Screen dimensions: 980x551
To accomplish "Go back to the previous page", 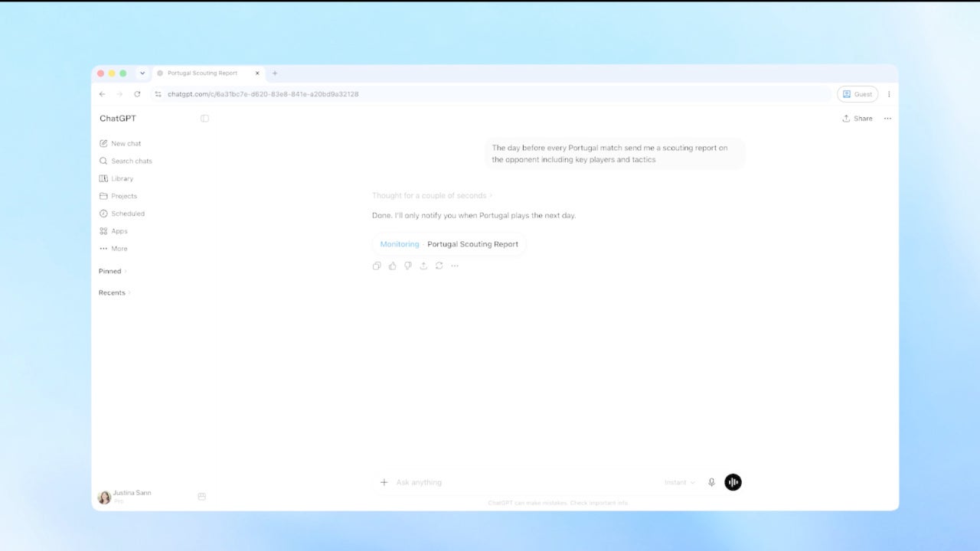I will [x=103, y=94].
